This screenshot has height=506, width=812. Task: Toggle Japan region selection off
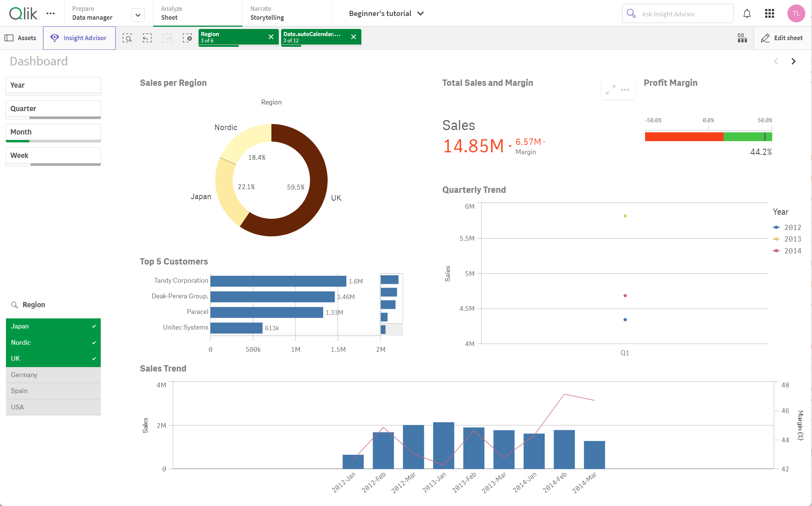53,326
